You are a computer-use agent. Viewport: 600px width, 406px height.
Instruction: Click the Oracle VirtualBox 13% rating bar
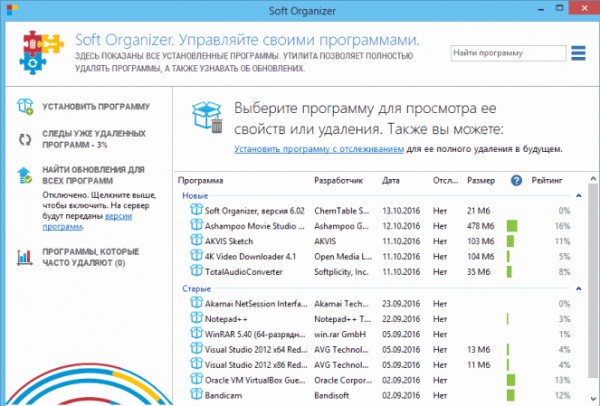click(x=511, y=380)
